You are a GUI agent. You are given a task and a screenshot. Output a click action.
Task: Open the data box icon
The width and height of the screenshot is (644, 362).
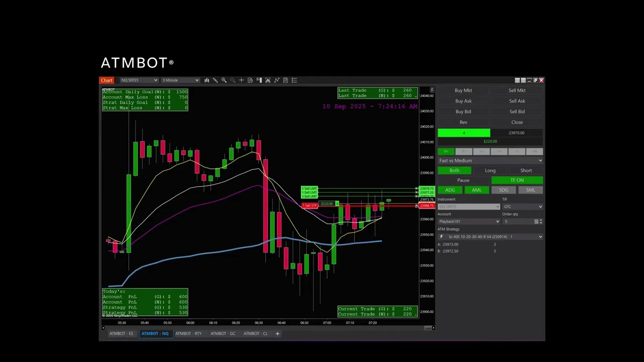(250, 80)
